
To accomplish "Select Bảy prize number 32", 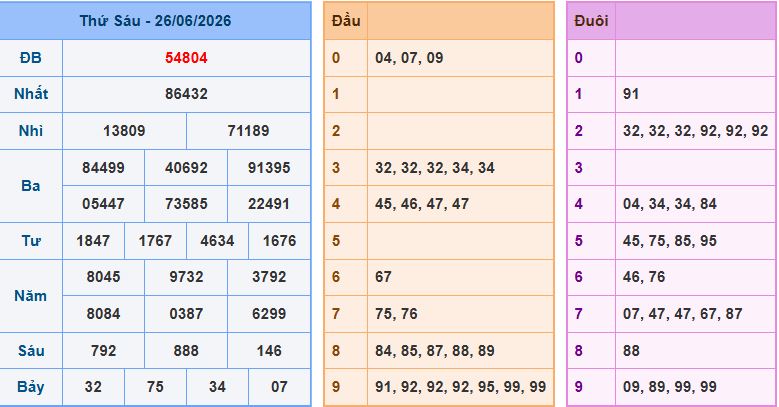I will pyautogui.click(x=93, y=387).
